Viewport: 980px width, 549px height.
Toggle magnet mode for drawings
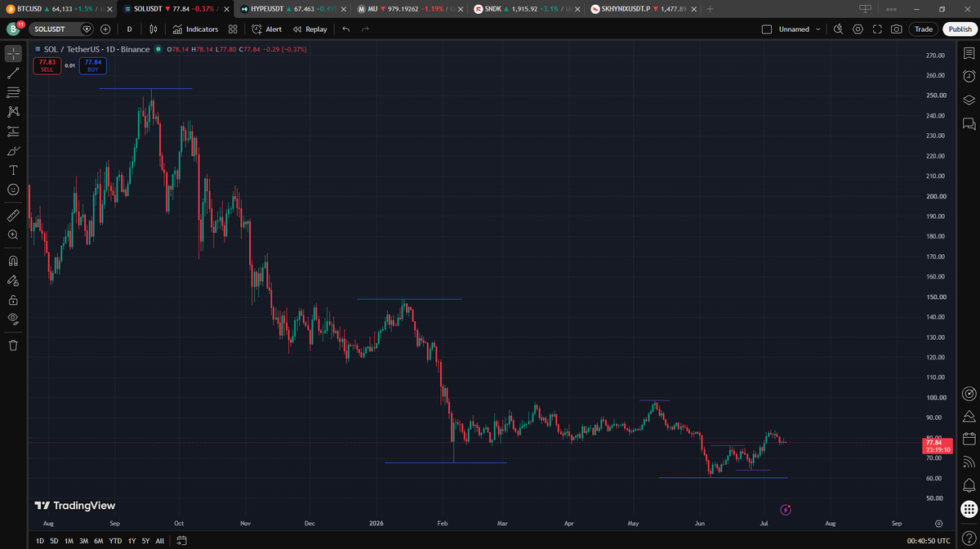[13, 261]
